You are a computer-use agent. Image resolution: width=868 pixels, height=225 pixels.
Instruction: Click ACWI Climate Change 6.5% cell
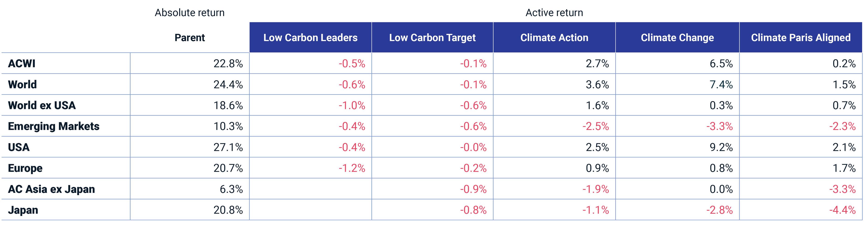pos(721,63)
